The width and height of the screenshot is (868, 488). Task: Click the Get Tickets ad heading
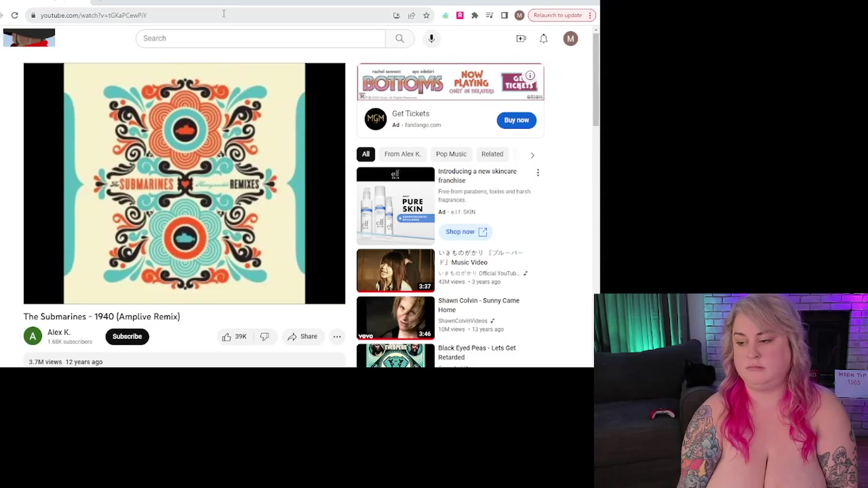coord(410,114)
